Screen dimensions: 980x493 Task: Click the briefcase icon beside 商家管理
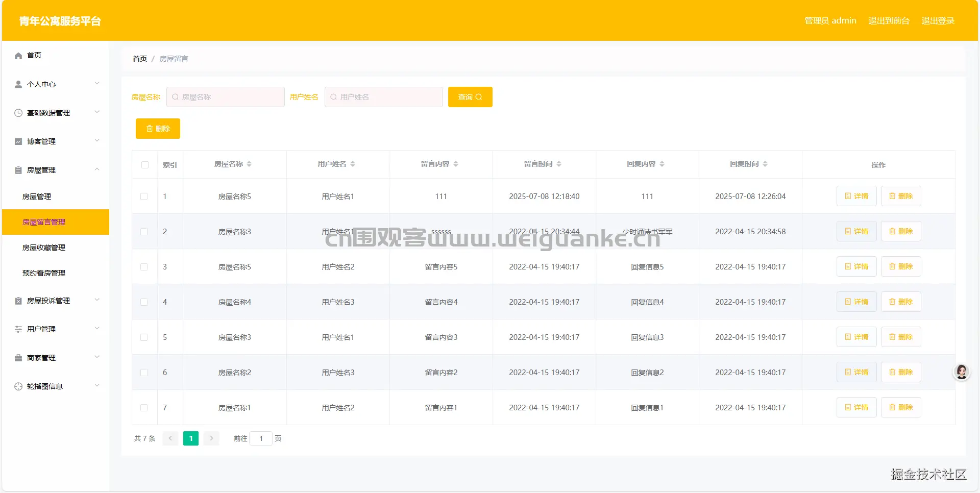pos(18,358)
